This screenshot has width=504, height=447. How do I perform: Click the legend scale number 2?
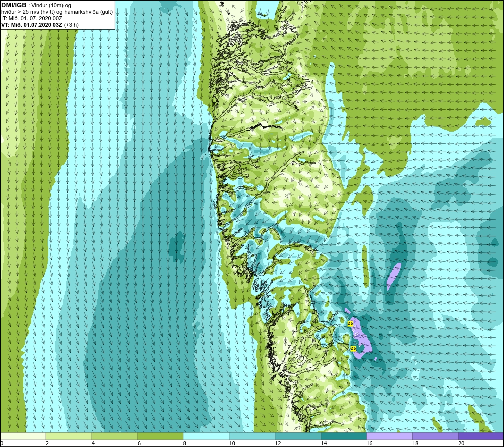point(47,444)
